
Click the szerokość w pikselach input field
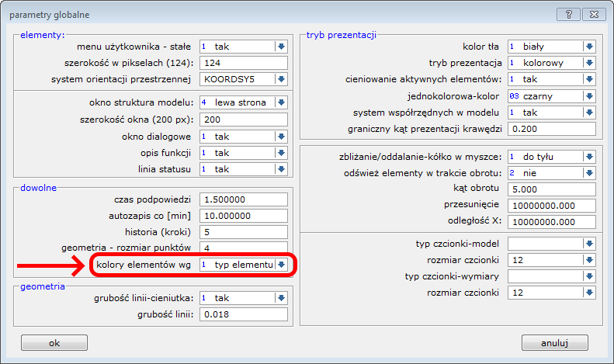(x=243, y=63)
